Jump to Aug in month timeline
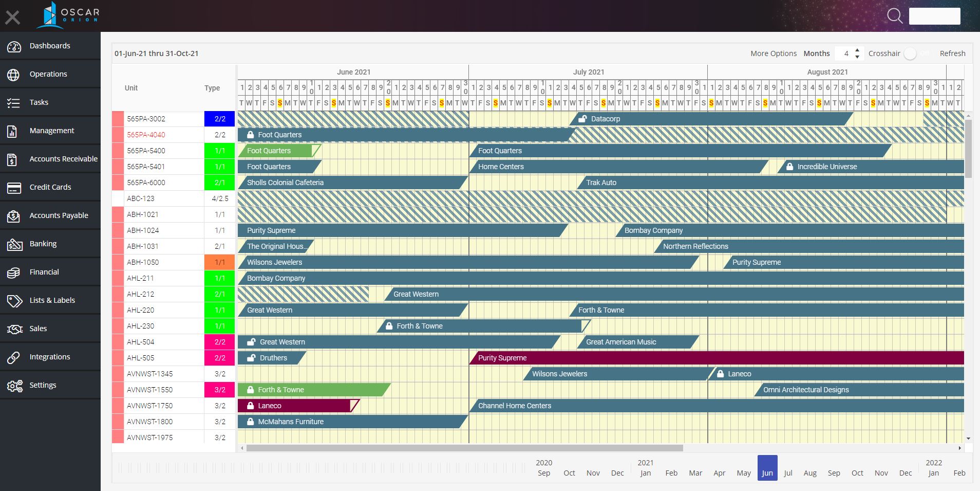This screenshot has width=980, height=491. tap(810, 473)
